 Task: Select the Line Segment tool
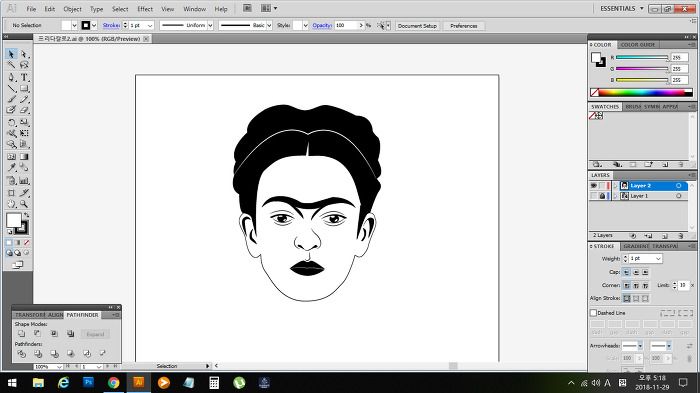pos(11,88)
